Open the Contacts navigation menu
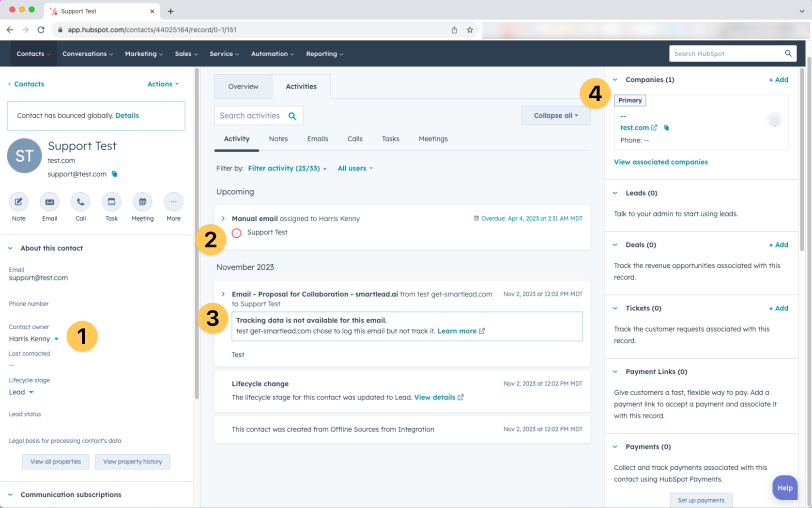The image size is (812, 508). [x=33, y=54]
